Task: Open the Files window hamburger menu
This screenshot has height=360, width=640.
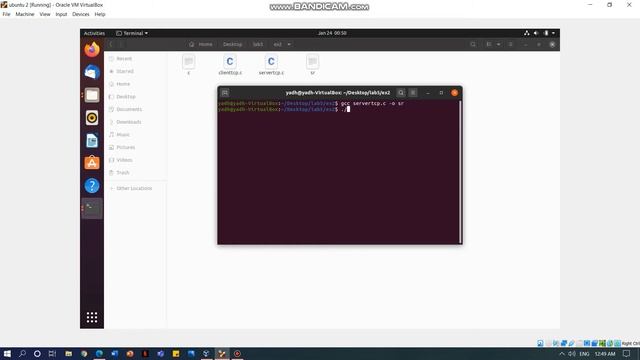Action: pos(511,44)
